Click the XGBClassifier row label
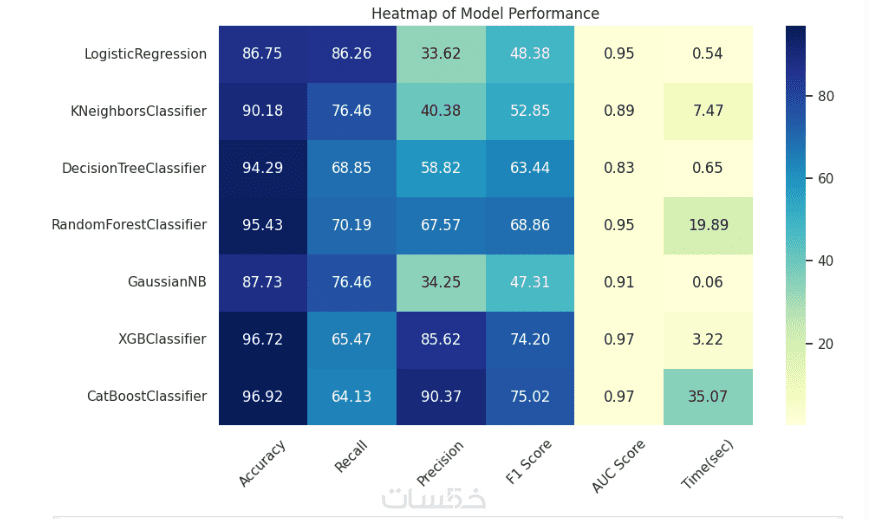 click(x=162, y=339)
